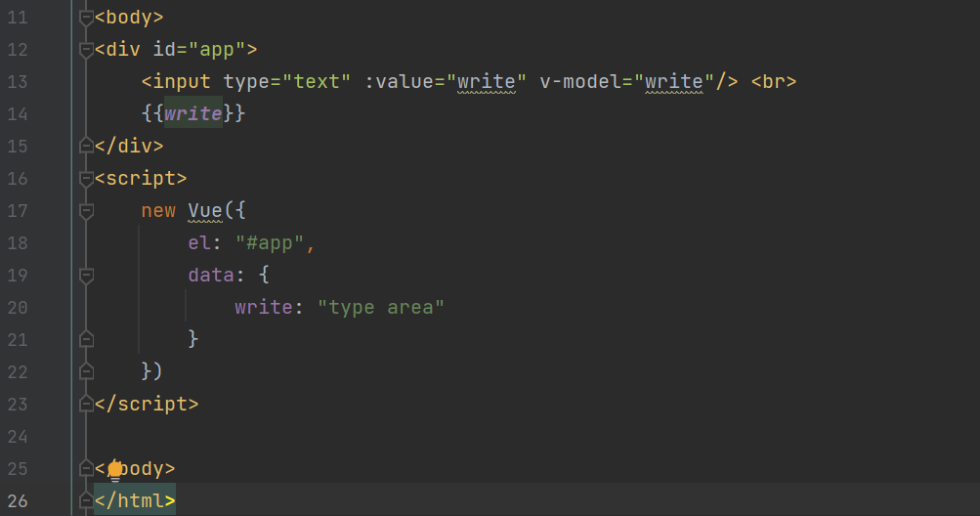980x516 pixels.
Task: Click the closing div fold marker on line 15
Action: point(87,147)
